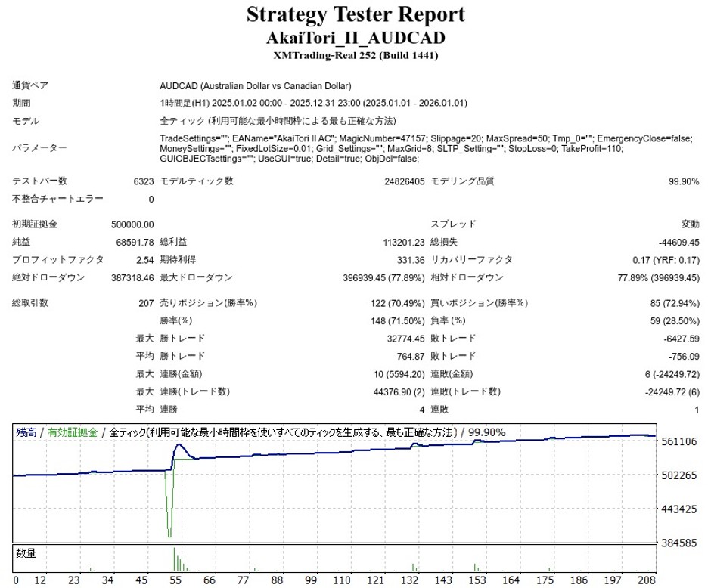Click the 連敗(トレード数) value -24249.72 (6)
Viewport: 711px width, 588px height.
click(672, 391)
